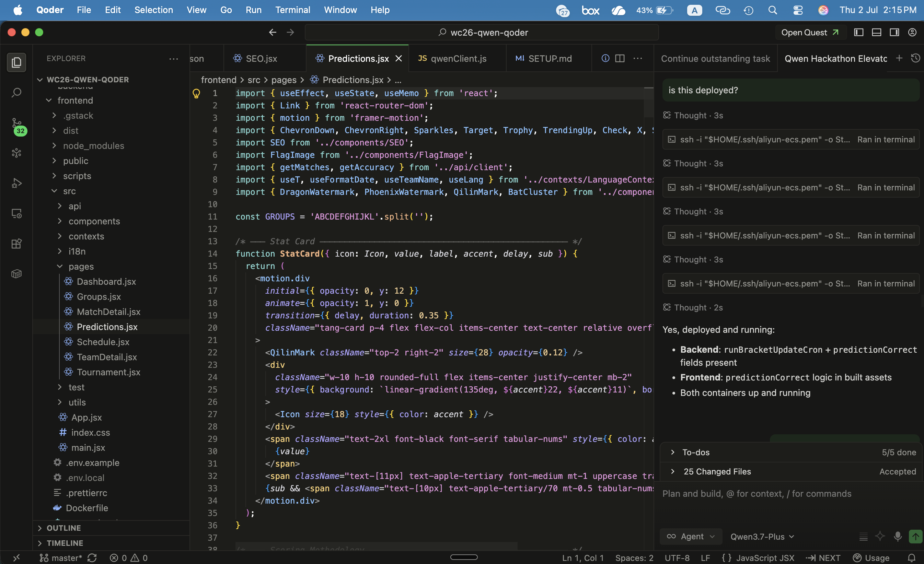
Task: Open chat history clock icon
Action: (915, 58)
